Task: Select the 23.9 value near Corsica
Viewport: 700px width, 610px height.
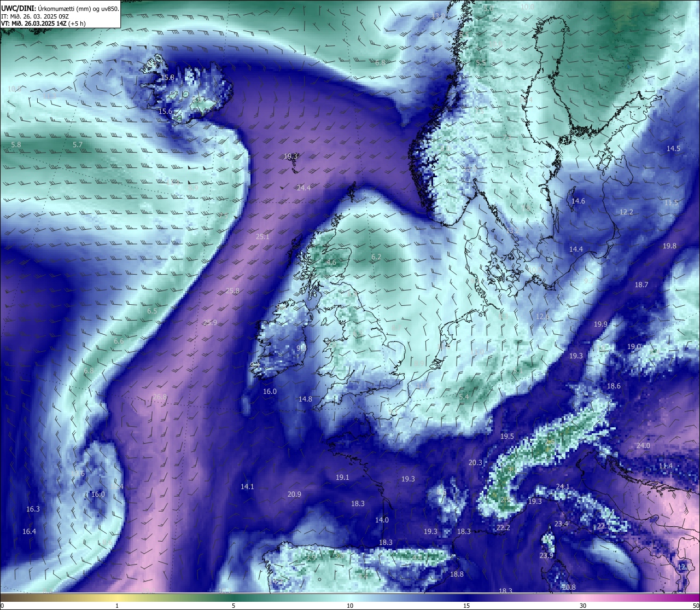Action: coord(546,556)
